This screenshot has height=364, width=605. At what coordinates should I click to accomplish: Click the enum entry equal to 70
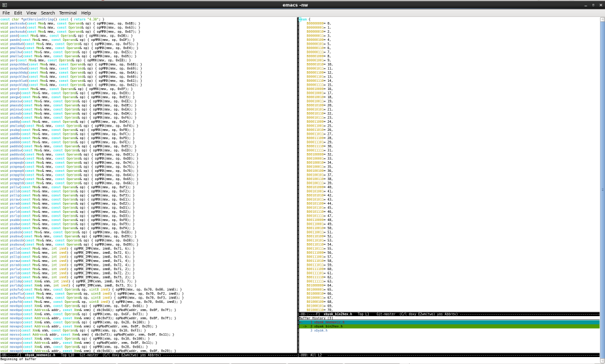pos(320,310)
